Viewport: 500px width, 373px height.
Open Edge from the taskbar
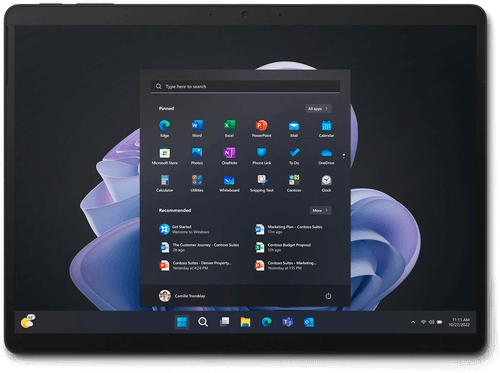pos(266,322)
